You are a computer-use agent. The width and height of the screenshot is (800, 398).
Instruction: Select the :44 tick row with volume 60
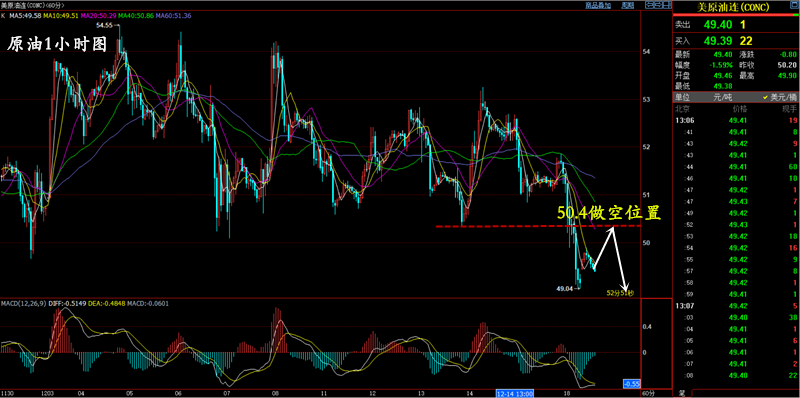736,167
